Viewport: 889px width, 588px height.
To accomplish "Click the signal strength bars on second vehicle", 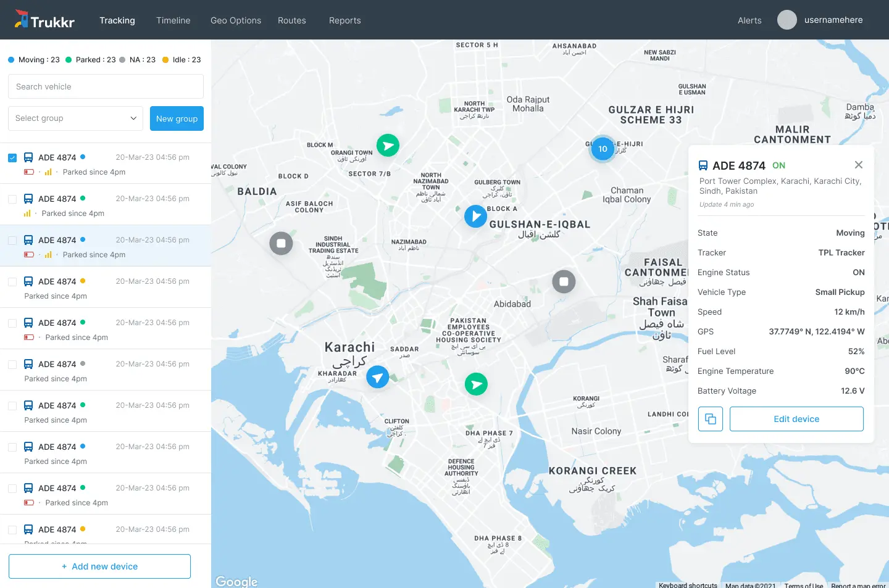I will (27, 213).
